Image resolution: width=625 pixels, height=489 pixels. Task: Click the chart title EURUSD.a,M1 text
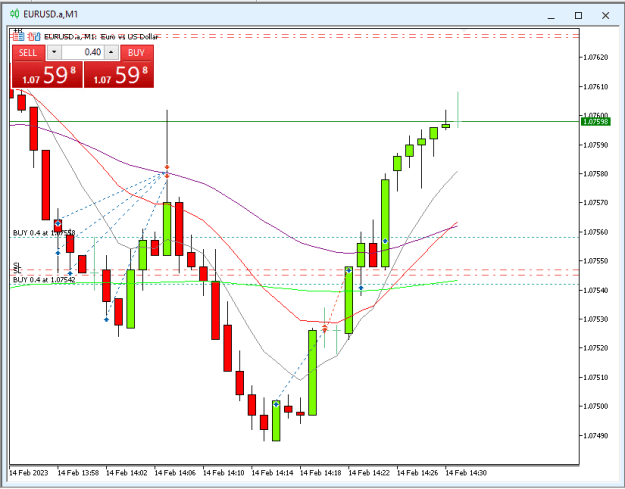pos(51,14)
